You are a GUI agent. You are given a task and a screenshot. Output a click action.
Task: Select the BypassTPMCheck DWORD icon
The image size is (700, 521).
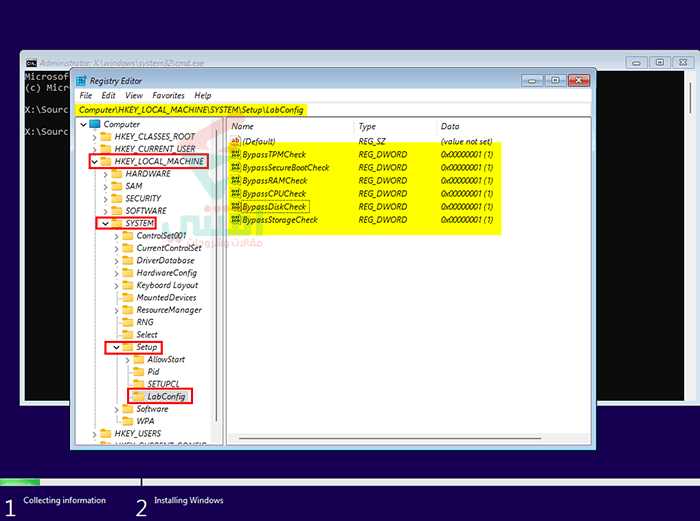[236, 154]
